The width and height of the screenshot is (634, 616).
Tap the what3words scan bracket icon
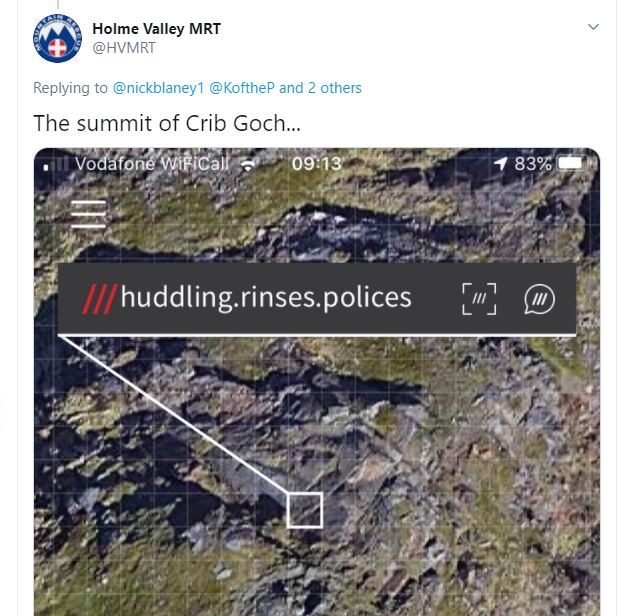(479, 299)
